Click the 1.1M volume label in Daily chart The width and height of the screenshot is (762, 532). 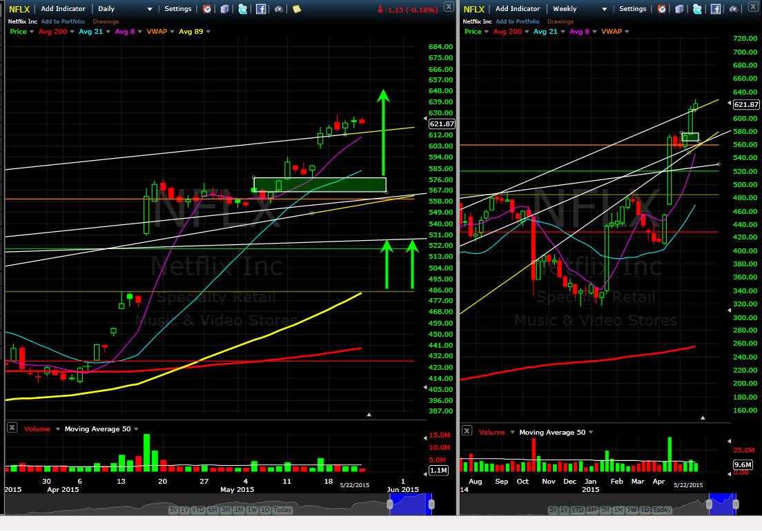pos(438,471)
